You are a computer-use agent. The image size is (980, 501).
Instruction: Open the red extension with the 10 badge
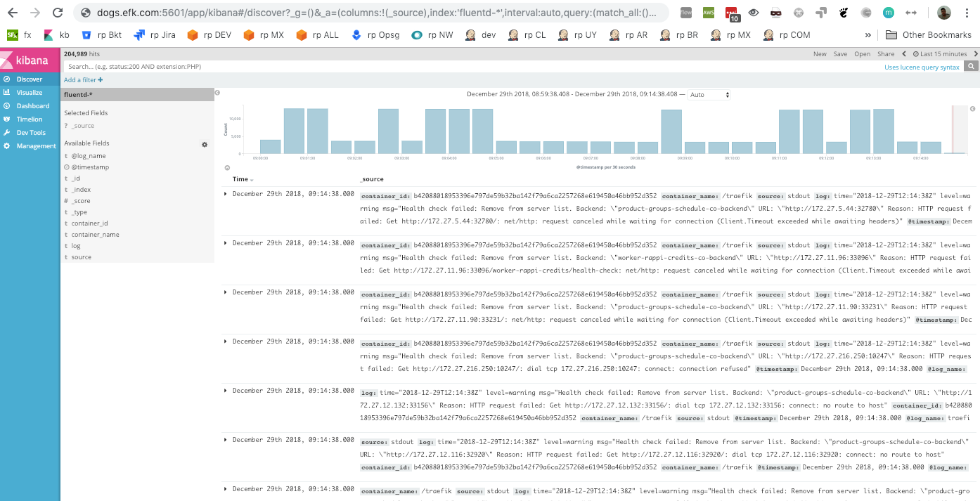732,14
